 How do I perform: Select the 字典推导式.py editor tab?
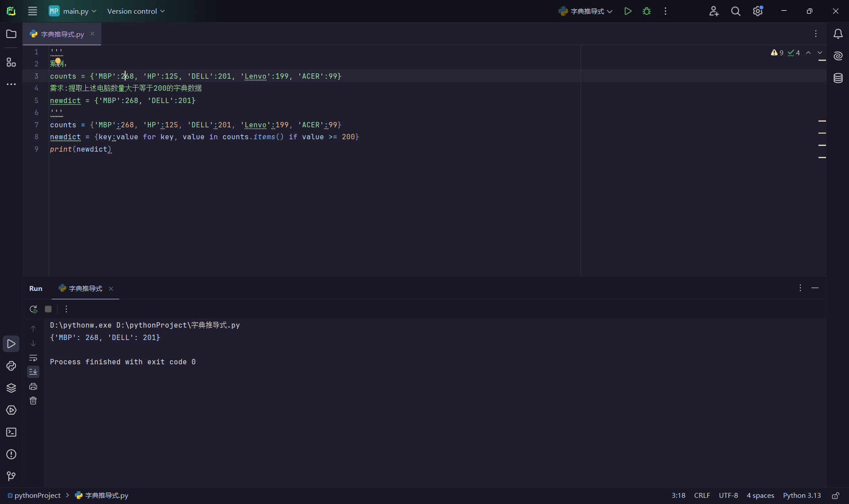pyautogui.click(x=62, y=34)
